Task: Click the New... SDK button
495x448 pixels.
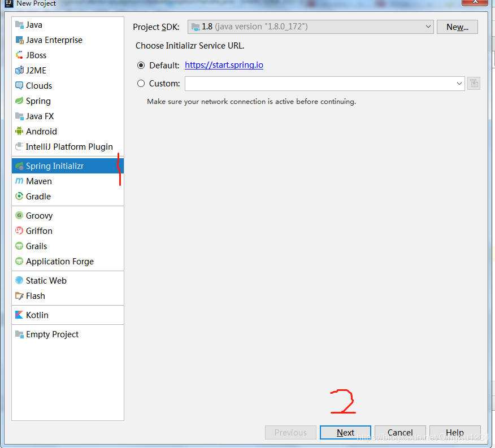Action: (457, 27)
